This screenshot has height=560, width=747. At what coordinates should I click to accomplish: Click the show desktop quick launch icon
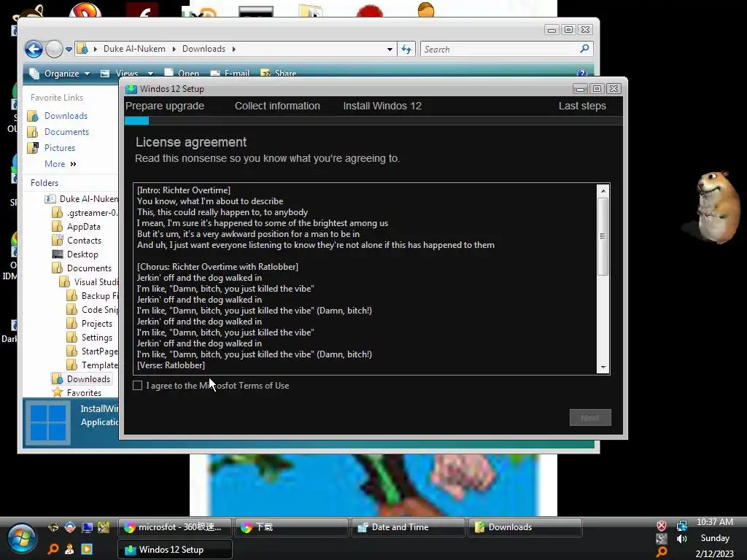[x=87, y=527]
